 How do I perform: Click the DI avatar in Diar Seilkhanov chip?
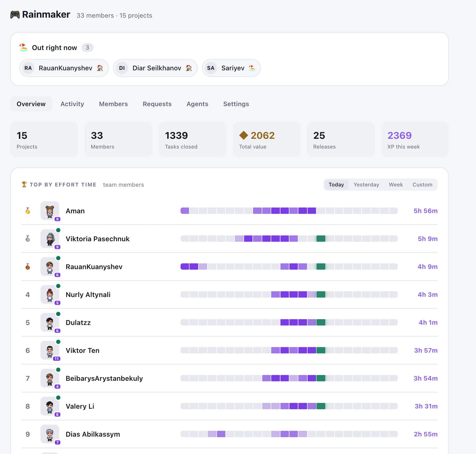(x=122, y=68)
